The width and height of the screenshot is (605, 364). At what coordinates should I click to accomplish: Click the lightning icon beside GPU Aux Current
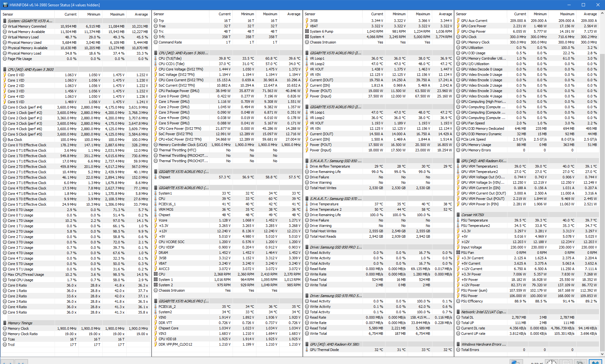click(458, 21)
